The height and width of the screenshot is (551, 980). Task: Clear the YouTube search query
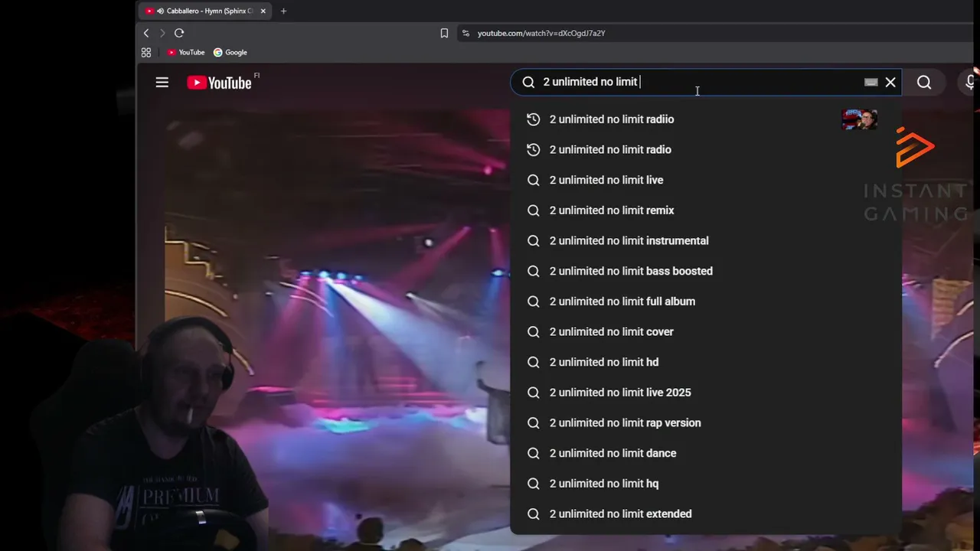pos(890,82)
